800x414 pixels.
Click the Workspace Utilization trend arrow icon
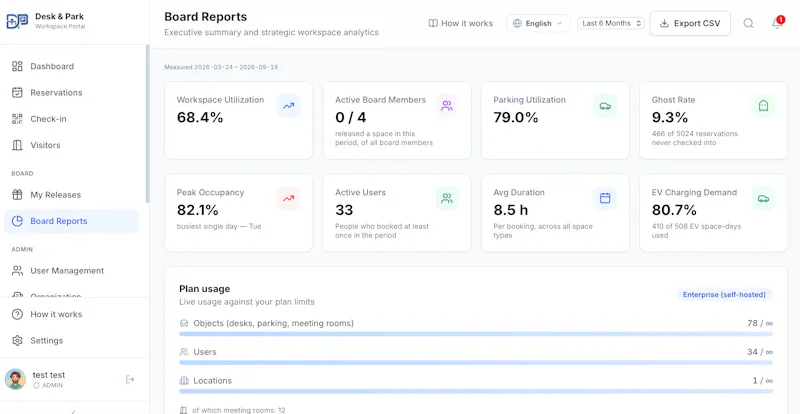pos(289,106)
